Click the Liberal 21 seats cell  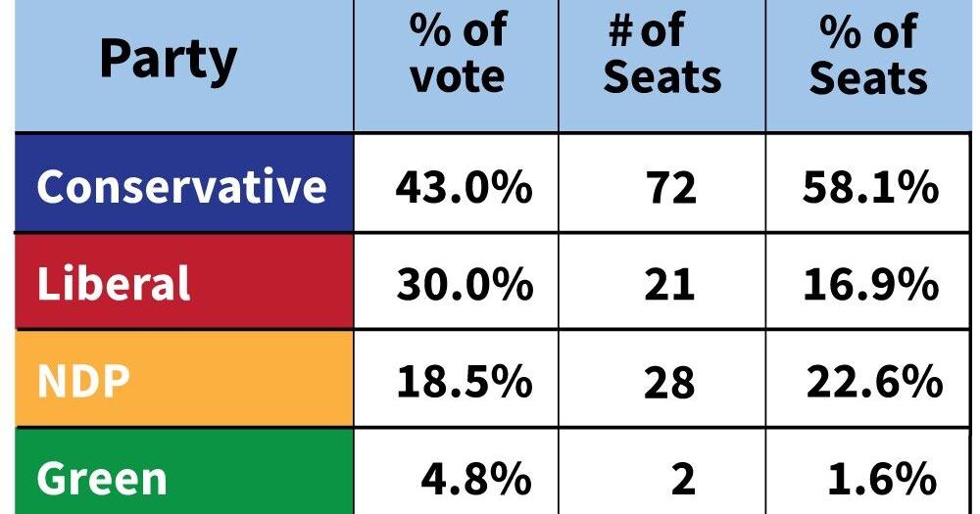point(661,282)
